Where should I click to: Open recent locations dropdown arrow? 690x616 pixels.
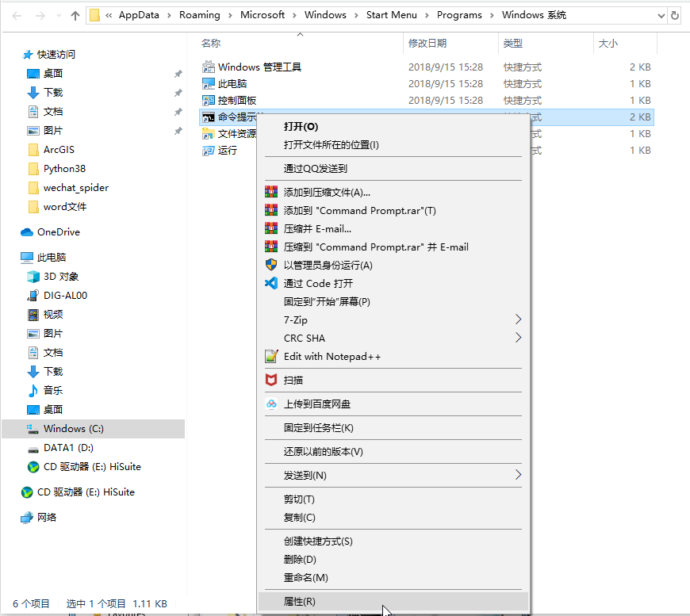[59, 16]
